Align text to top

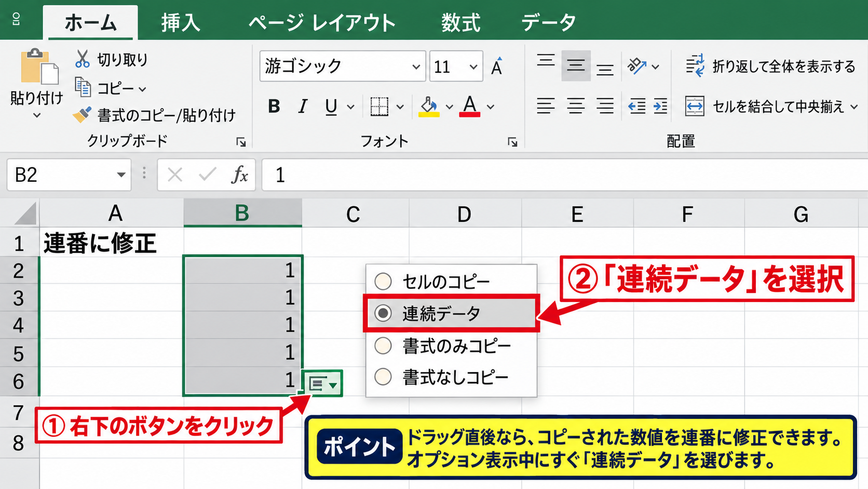(546, 61)
